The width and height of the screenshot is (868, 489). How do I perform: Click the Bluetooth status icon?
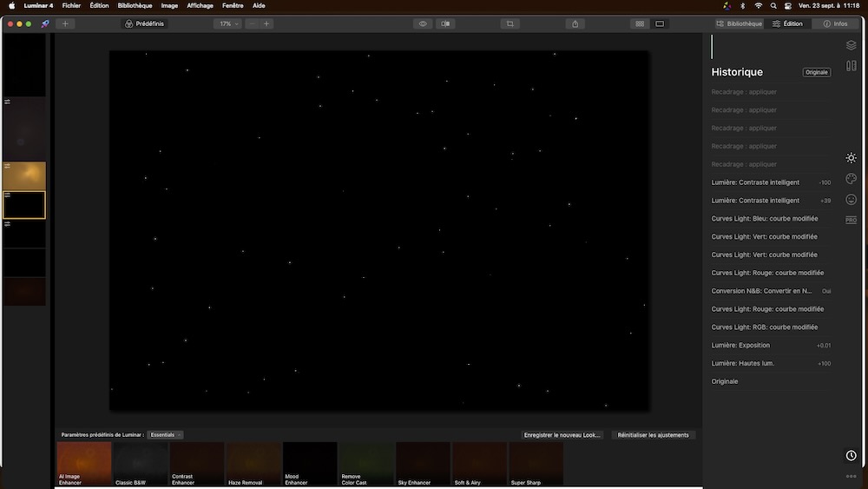click(743, 5)
